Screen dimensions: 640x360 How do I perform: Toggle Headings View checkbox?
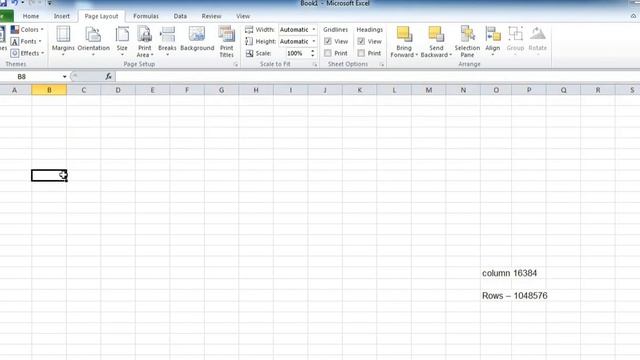pyautogui.click(x=361, y=41)
